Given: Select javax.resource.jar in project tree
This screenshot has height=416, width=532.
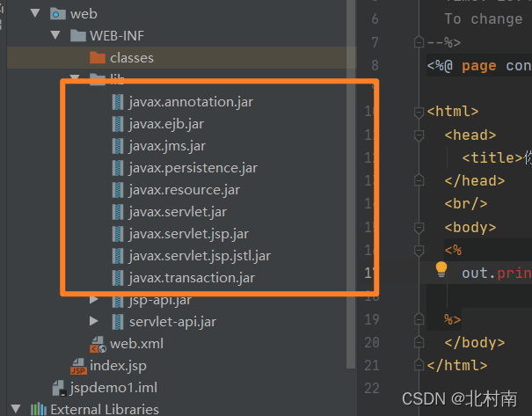Looking at the screenshot, I should click(x=185, y=190).
